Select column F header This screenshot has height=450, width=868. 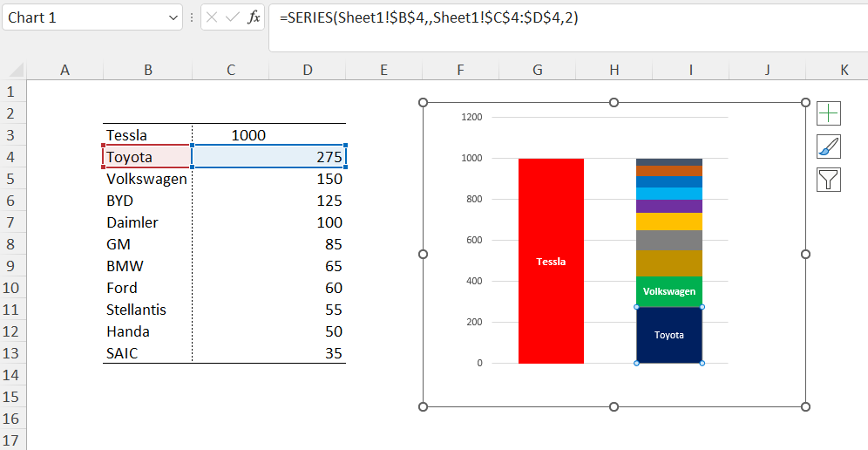[x=460, y=70]
